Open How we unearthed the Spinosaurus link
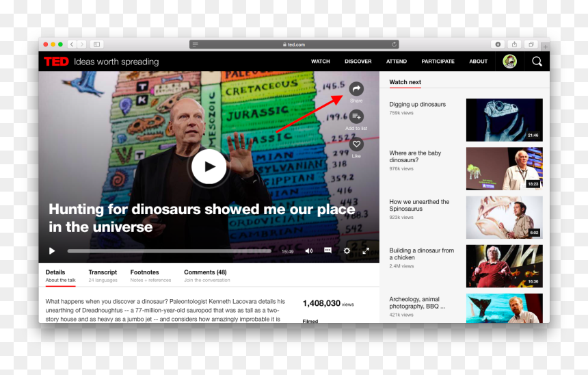588x375 pixels. tap(419, 205)
